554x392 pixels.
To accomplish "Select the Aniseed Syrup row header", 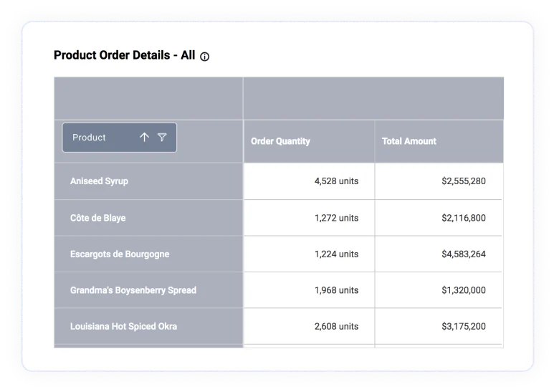I will tap(148, 181).
